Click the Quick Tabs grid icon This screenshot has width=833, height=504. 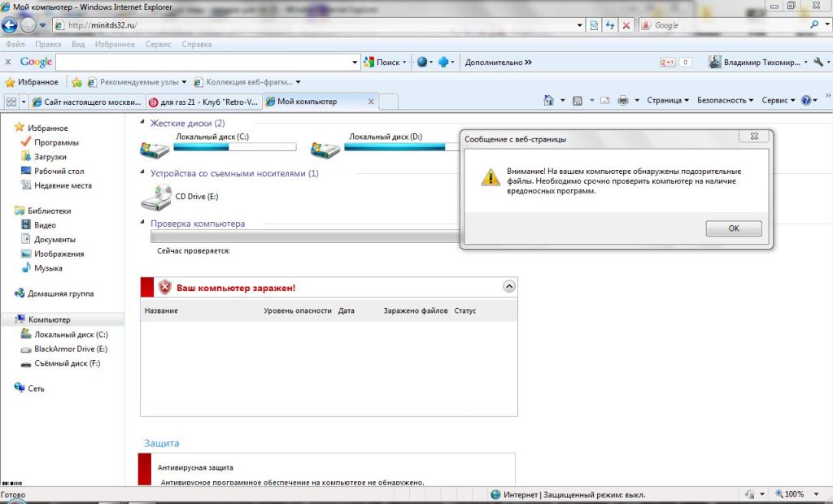(11, 102)
